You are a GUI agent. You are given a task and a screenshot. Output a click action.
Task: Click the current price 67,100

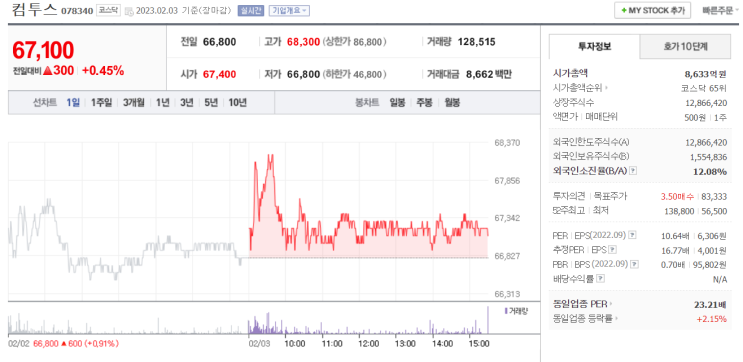(x=43, y=50)
